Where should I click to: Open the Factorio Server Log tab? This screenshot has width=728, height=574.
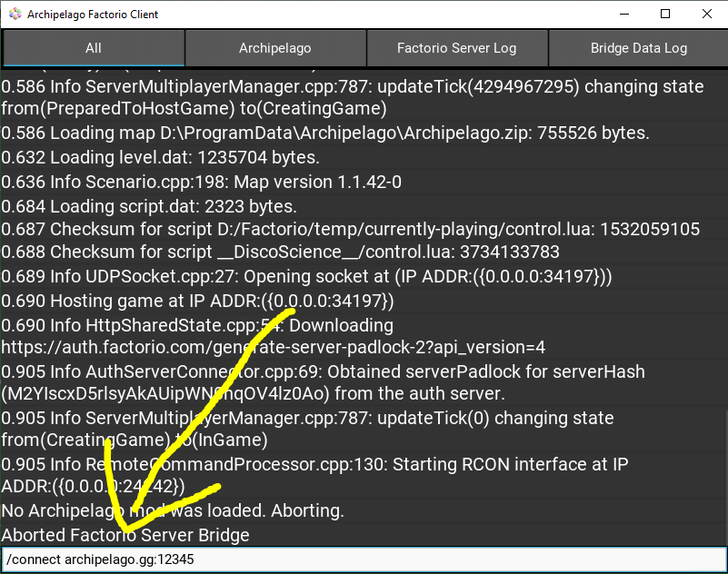click(x=457, y=48)
